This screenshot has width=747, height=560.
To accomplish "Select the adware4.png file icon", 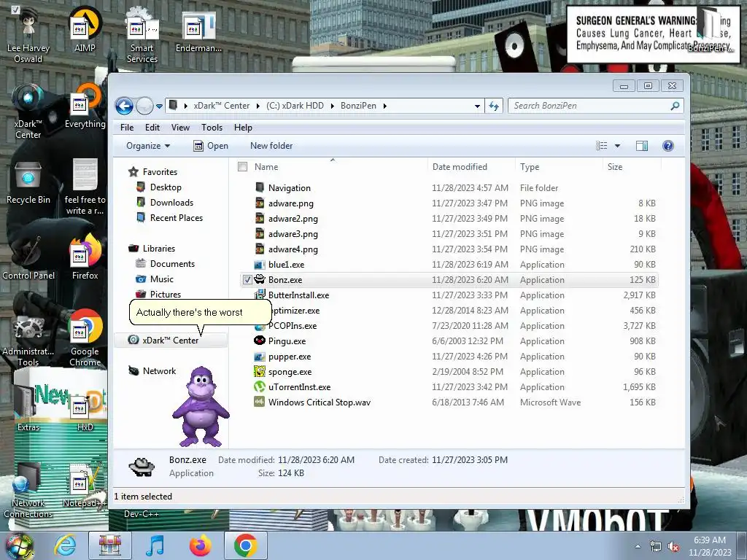I will coord(259,249).
